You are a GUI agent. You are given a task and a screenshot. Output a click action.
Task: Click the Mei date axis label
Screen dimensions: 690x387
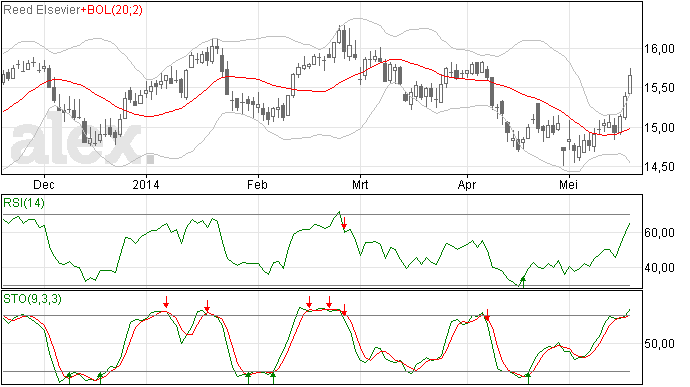click(x=569, y=184)
